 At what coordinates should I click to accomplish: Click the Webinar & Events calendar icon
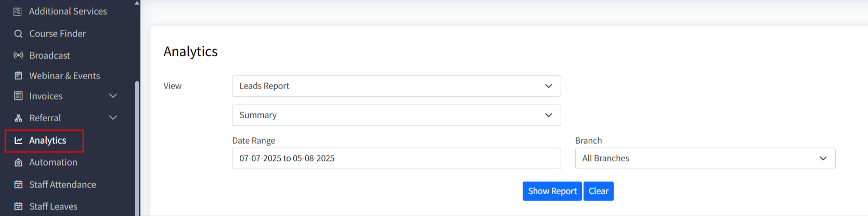pos(18,76)
